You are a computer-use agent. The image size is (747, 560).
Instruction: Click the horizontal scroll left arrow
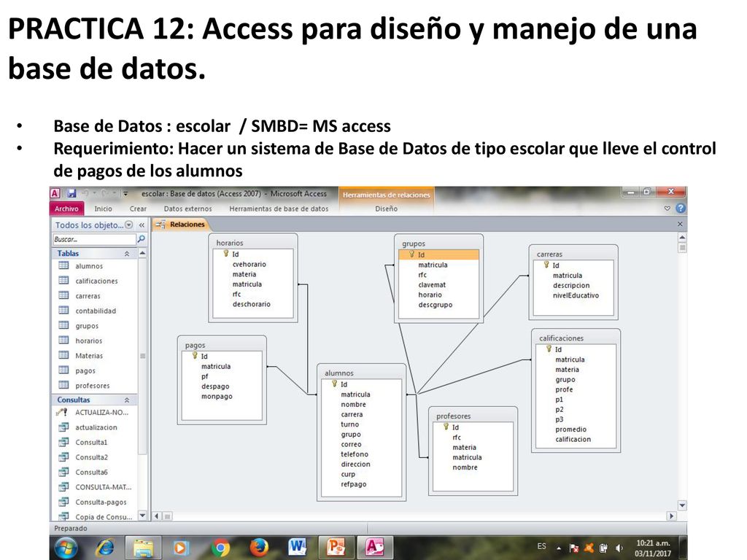[157, 516]
